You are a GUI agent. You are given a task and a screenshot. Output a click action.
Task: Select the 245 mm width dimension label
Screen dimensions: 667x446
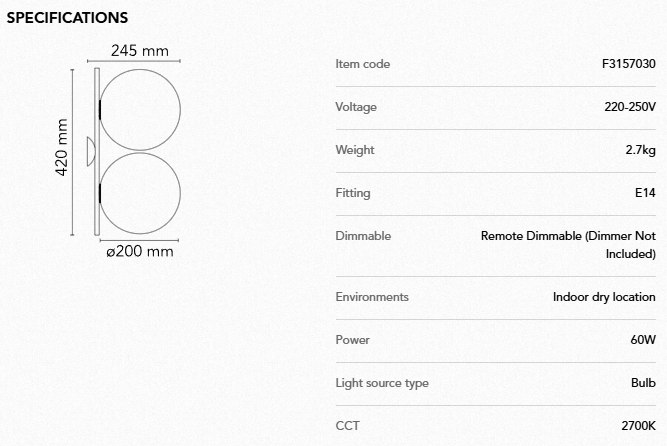[x=140, y=51]
